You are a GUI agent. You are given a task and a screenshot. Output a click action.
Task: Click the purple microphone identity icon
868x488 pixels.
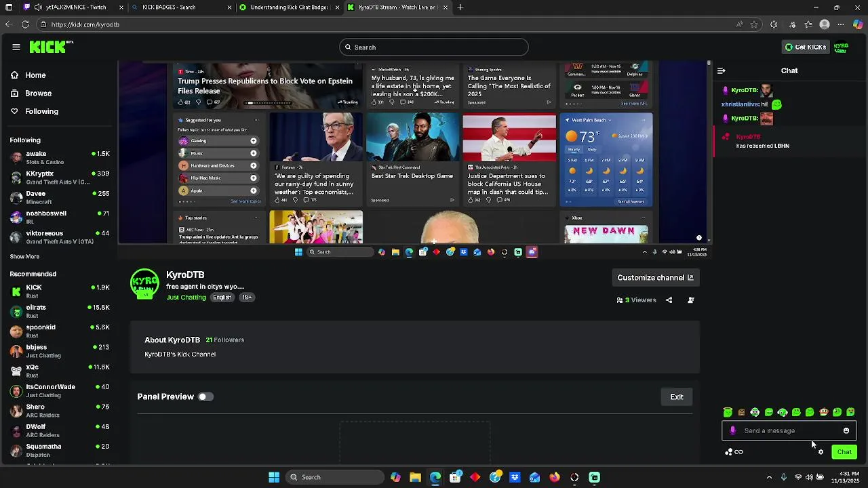[732, 430]
